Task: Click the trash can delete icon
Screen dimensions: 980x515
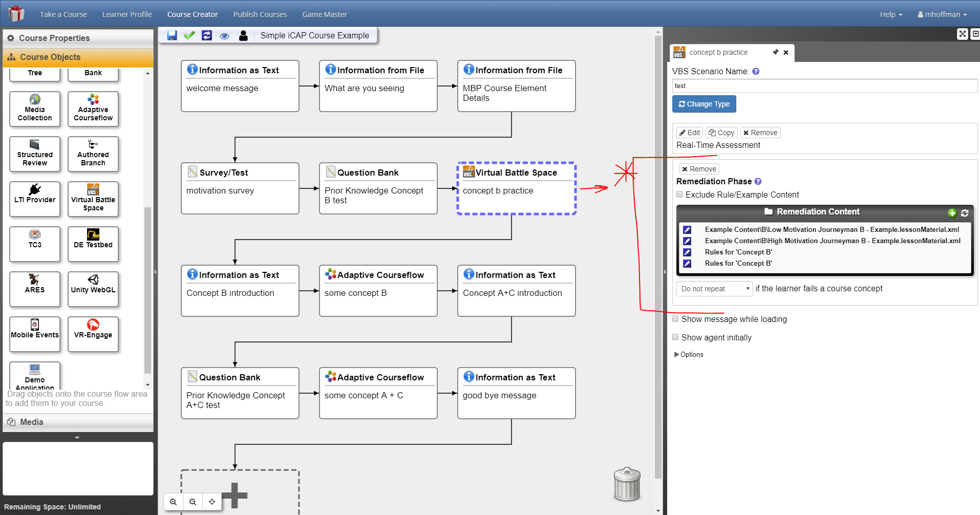Action: 627,484
